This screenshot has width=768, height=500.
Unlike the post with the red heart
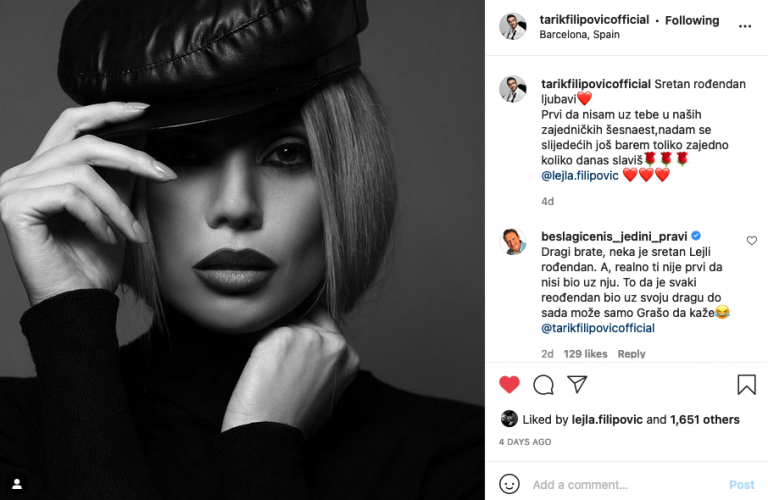point(509,384)
